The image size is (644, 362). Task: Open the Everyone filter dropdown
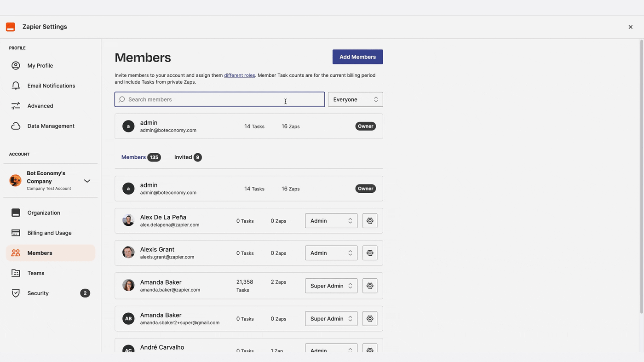[355, 99]
